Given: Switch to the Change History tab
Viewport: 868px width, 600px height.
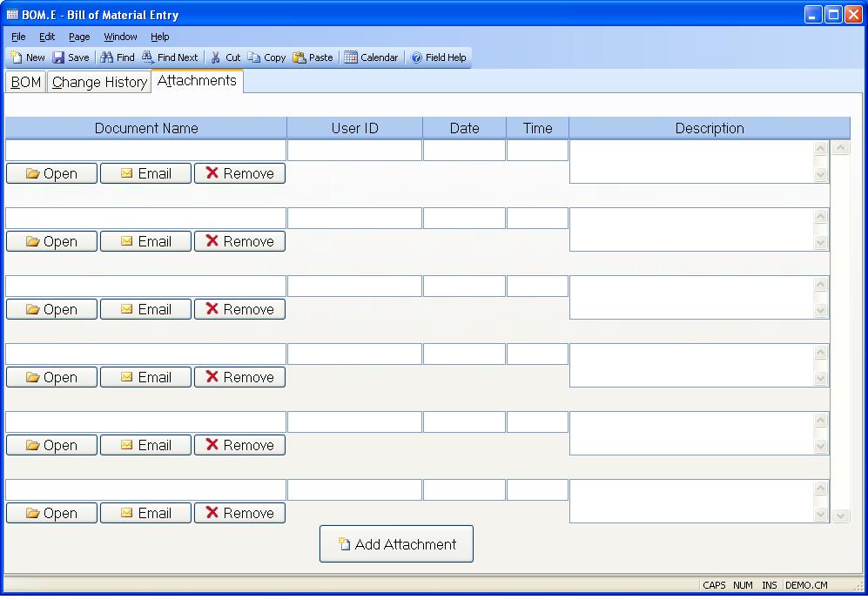Looking at the screenshot, I should 99,83.
